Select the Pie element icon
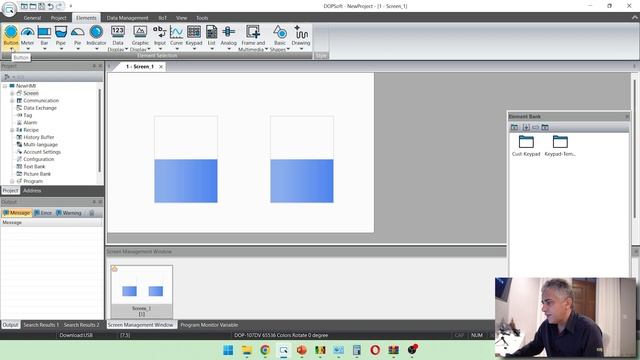The width and height of the screenshot is (640, 360). click(x=78, y=31)
